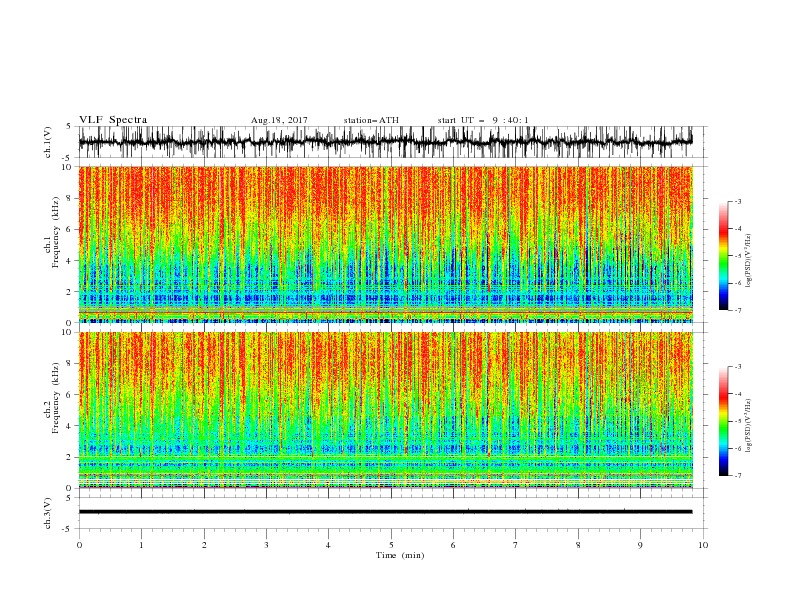Click time axis tick label "1"

[x=141, y=545]
